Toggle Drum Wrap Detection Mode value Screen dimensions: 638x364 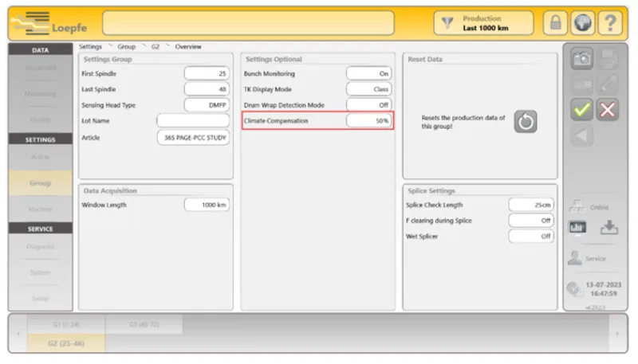tap(369, 105)
